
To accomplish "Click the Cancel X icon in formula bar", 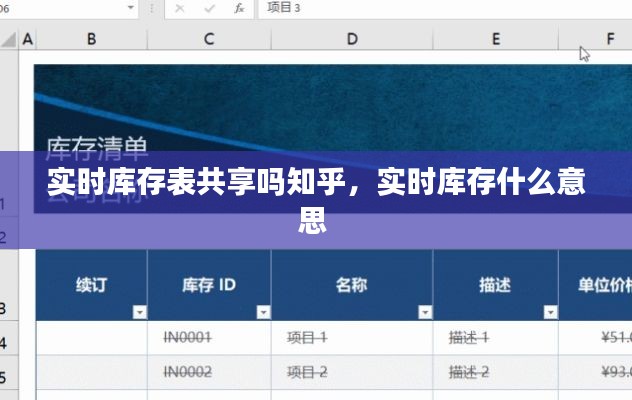I will [179, 8].
